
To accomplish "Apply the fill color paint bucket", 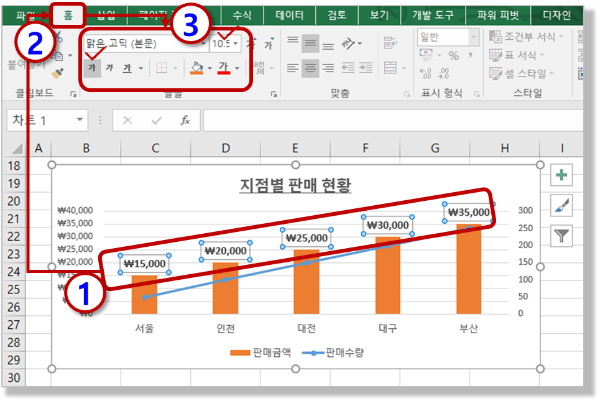I will tap(197, 68).
